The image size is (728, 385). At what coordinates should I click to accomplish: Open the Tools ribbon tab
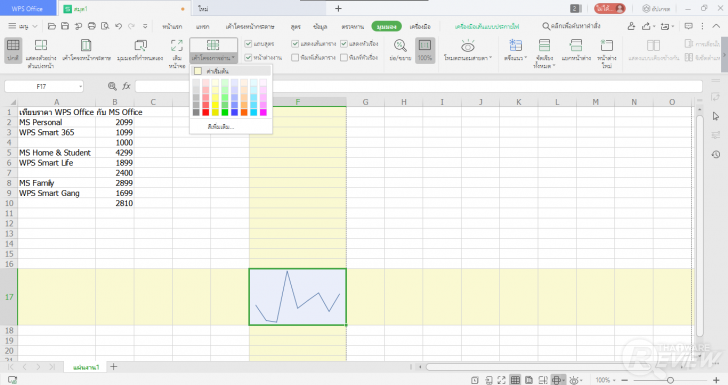[x=420, y=26]
